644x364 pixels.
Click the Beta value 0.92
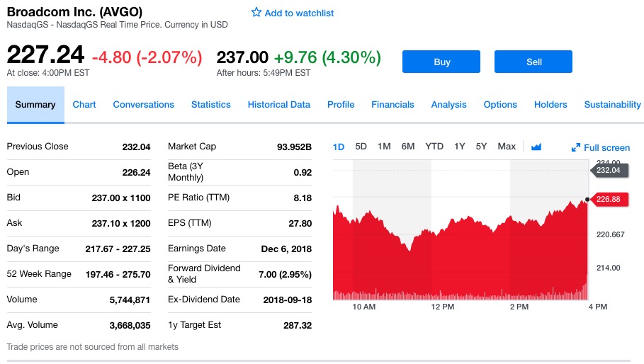tap(303, 172)
